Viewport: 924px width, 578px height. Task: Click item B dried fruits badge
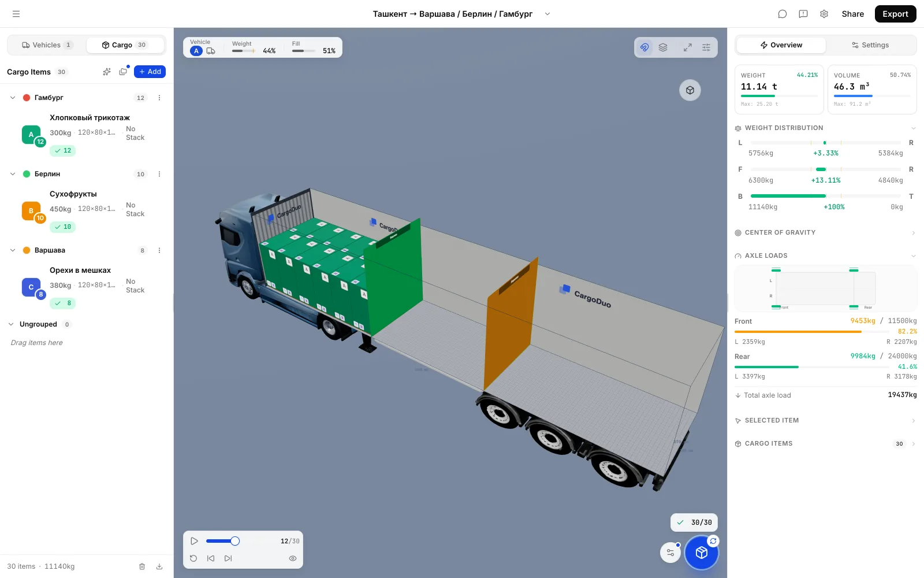point(31,211)
